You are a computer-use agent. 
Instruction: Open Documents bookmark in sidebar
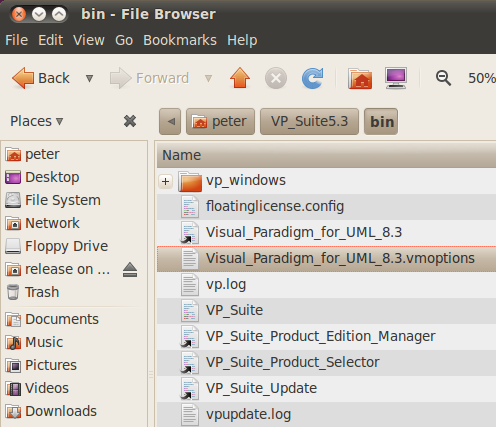tap(52, 319)
